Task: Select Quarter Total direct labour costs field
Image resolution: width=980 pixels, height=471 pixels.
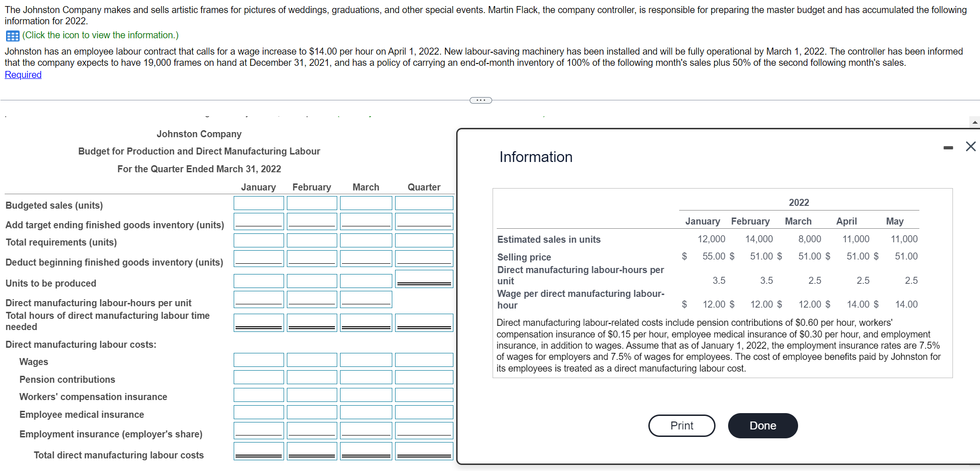Action: coord(424,451)
